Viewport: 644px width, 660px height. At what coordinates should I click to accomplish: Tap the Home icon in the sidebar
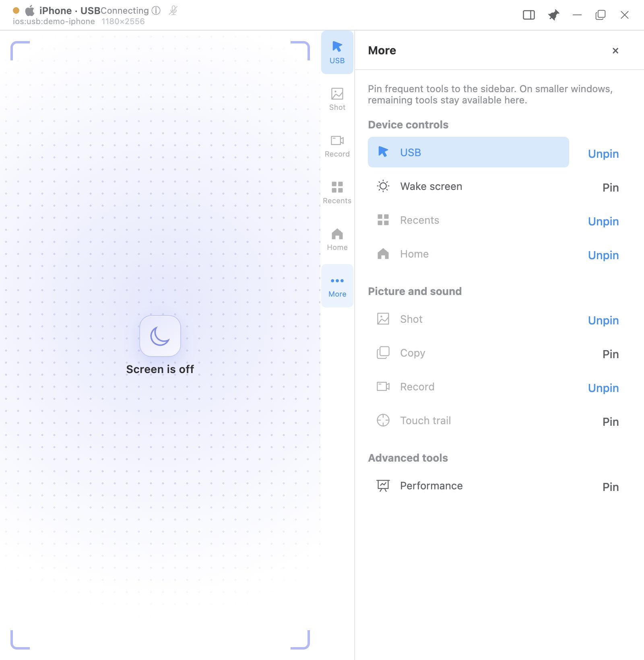(x=337, y=239)
